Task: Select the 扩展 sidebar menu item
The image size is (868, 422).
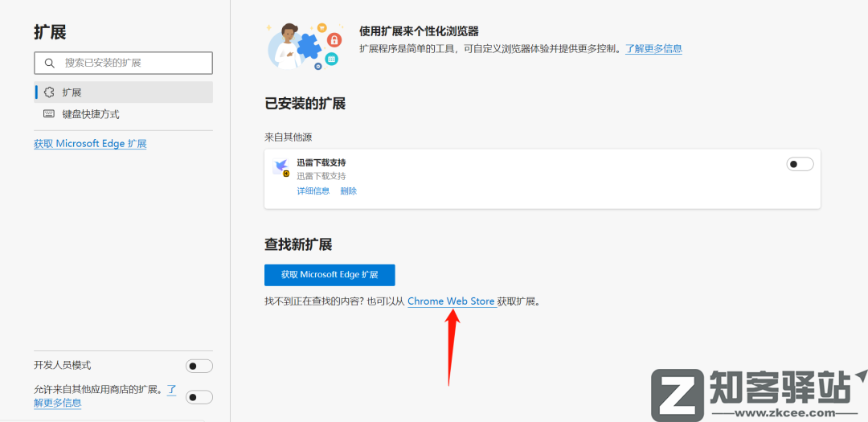Action: point(72,92)
